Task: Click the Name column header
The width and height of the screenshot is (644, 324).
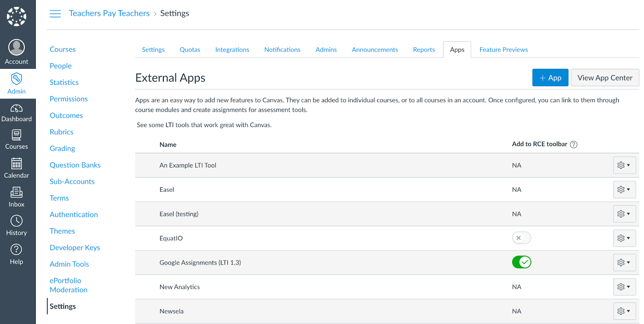Action: [x=168, y=145]
